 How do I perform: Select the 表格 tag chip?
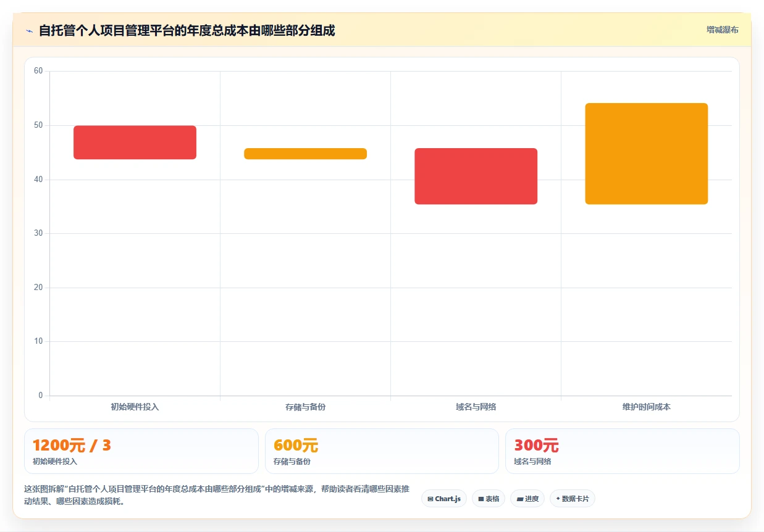pyautogui.click(x=489, y=499)
